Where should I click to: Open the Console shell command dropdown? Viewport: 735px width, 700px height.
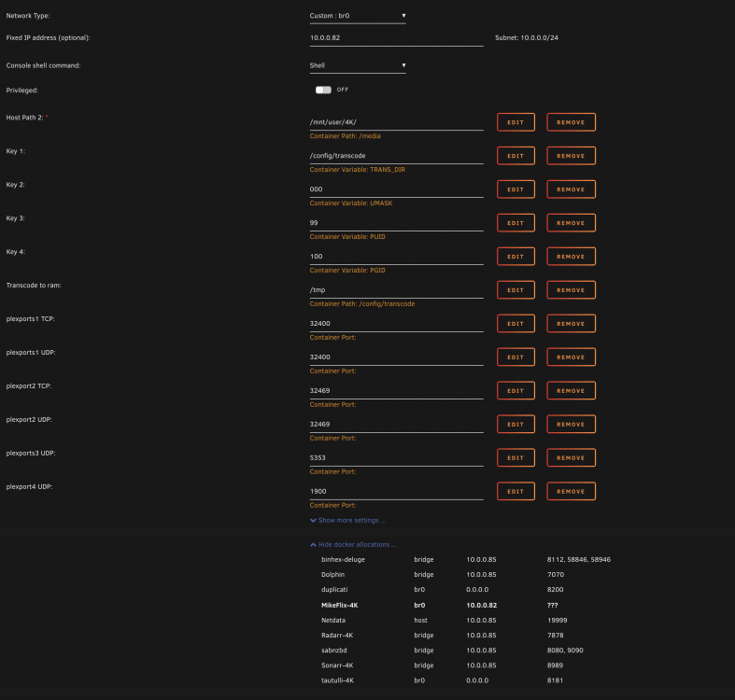357,65
